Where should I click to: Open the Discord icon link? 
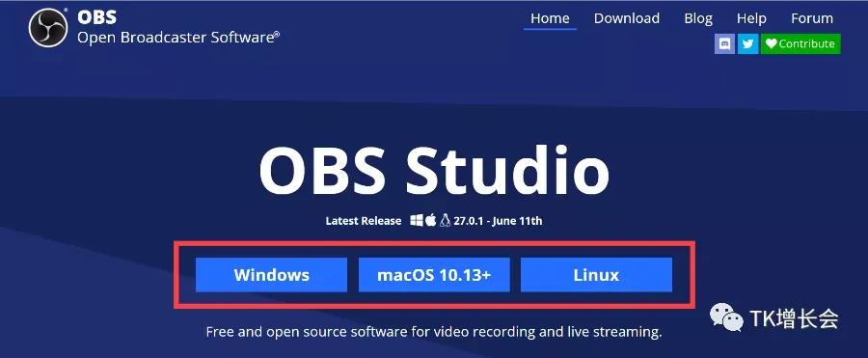[724, 43]
